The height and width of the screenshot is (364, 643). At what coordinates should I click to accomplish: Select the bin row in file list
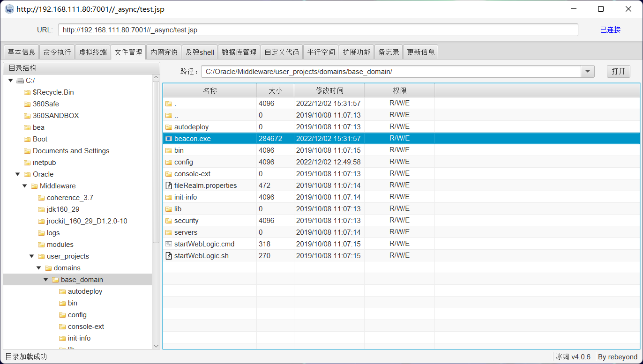coord(401,150)
